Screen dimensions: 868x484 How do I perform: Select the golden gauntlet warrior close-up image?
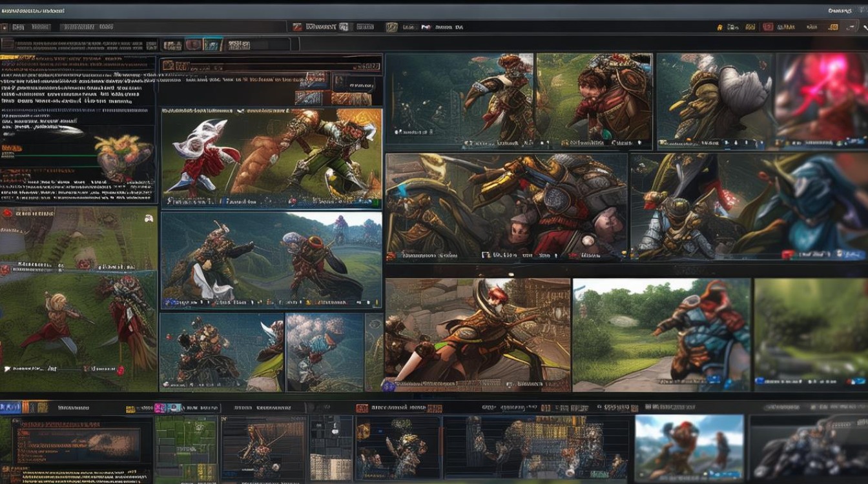506,207
